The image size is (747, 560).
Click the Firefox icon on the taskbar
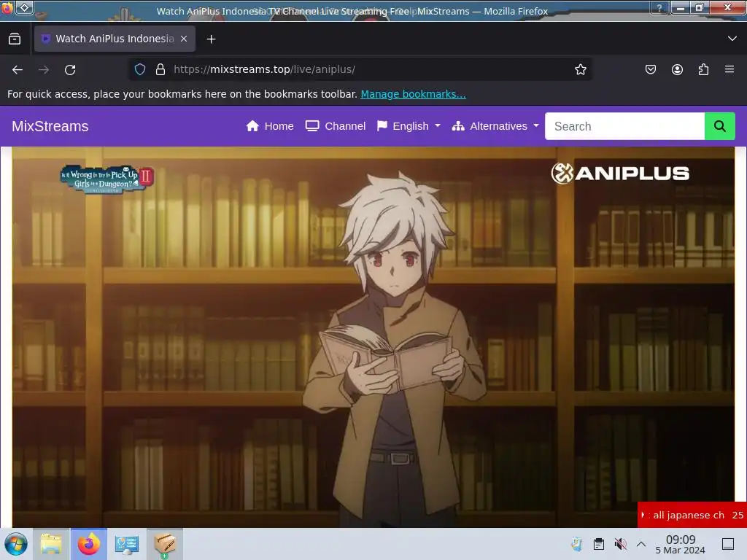(x=89, y=544)
